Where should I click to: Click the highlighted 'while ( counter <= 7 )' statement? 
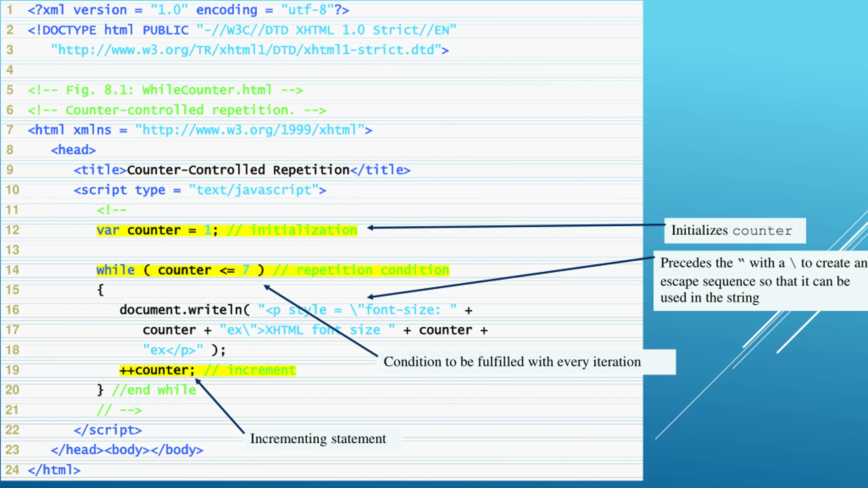tap(180, 270)
